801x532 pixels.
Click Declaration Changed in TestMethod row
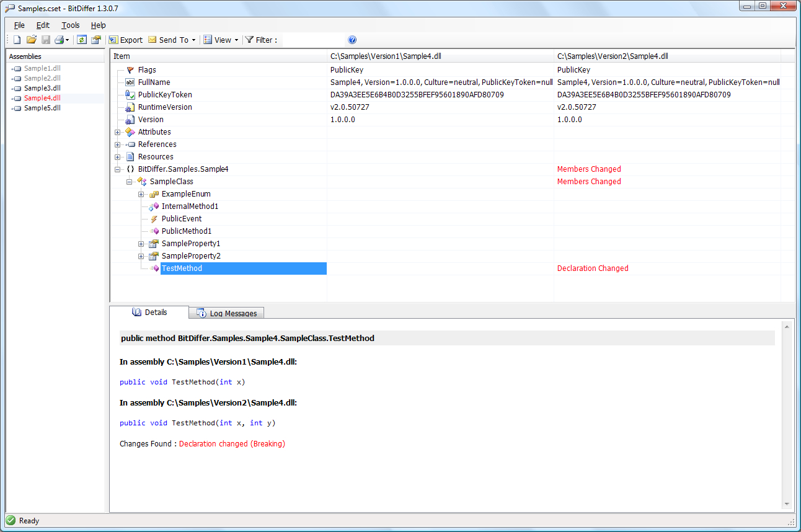[x=593, y=268]
